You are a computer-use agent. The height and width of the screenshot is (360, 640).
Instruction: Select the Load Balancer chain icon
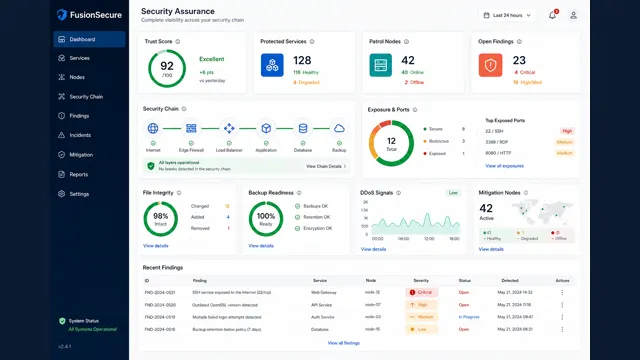229,128
